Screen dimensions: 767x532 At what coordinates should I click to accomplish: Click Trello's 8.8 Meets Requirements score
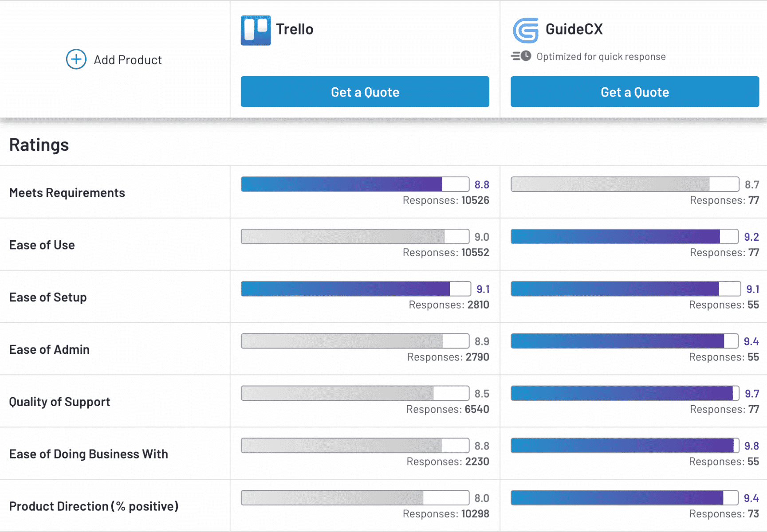click(482, 185)
